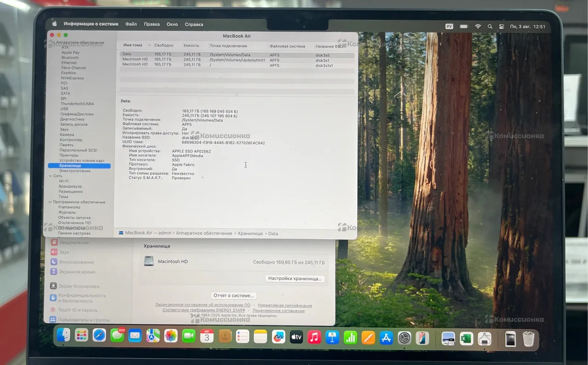Launch Photos from the Dock
Image resolution: width=588 pixels, height=365 pixels.
pyautogui.click(x=171, y=337)
